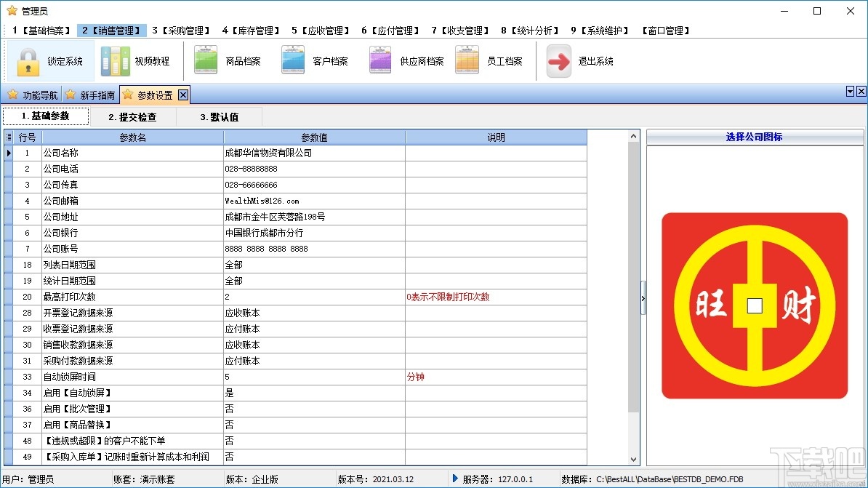Click the company logo image 旺财
Viewport: 868px width, 488px height.
click(x=755, y=305)
